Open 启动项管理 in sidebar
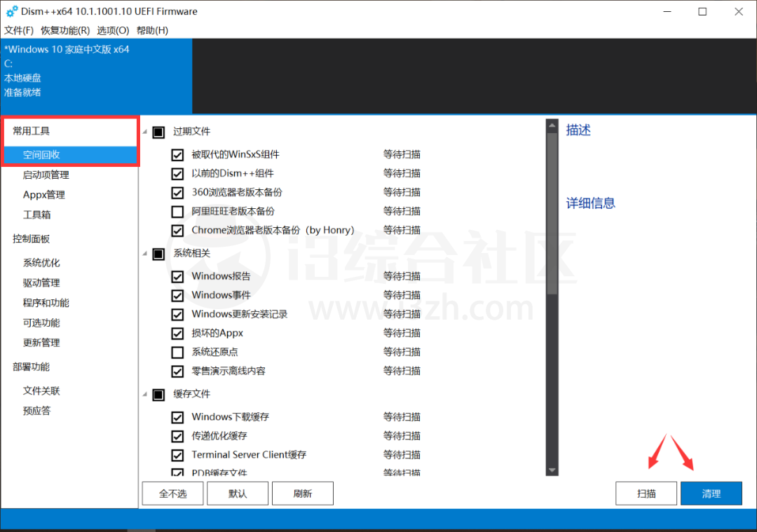 click(46, 175)
